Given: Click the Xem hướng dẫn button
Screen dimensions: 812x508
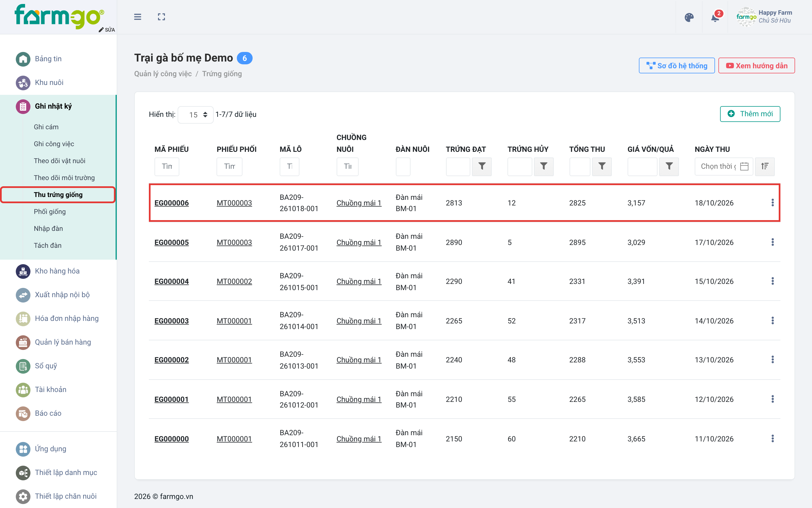Looking at the screenshot, I should [x=756, y=65].
